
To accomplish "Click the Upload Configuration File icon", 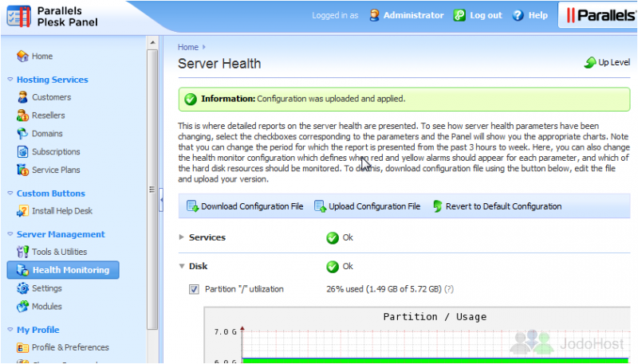I will coord(321,206).
